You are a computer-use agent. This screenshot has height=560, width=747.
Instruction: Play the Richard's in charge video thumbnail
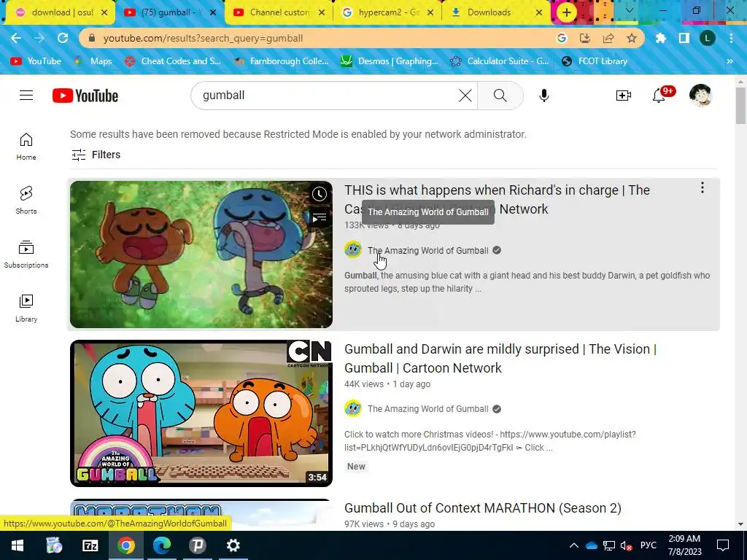[x=201, y=254]
